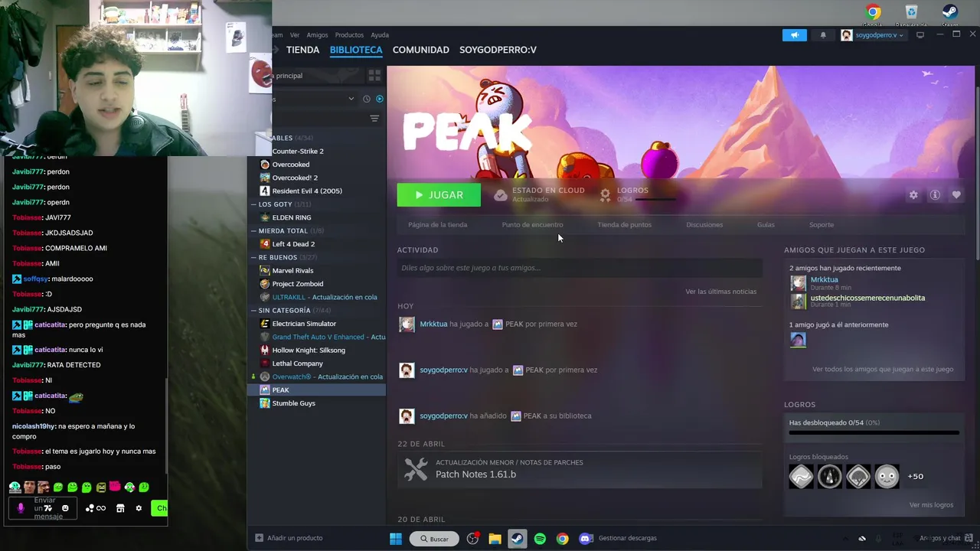
Task: Click Añadir un producto
Action: tap(289, 538)
